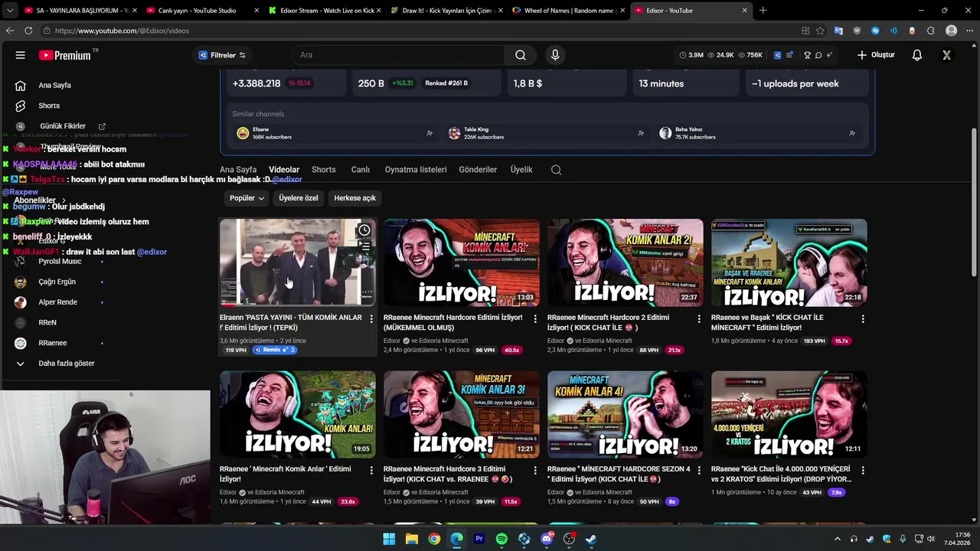Click the Oluştur create button

[876, 55]
